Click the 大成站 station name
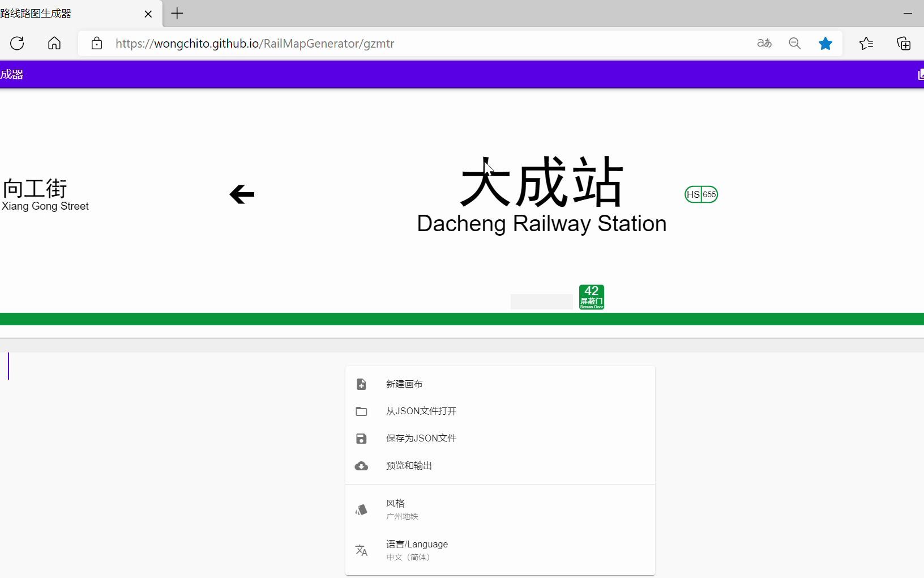 click(x=542, y=182)
